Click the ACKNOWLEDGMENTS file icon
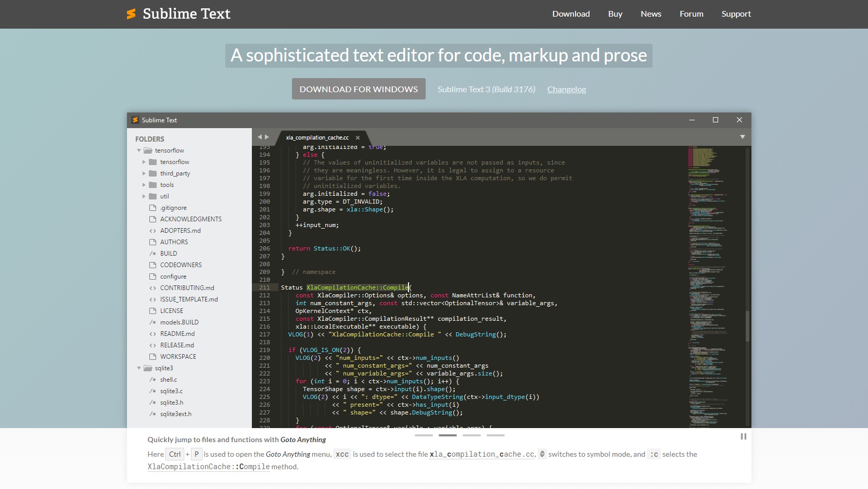Viewport: 868px width, 489px height. (x=153, y=219)
